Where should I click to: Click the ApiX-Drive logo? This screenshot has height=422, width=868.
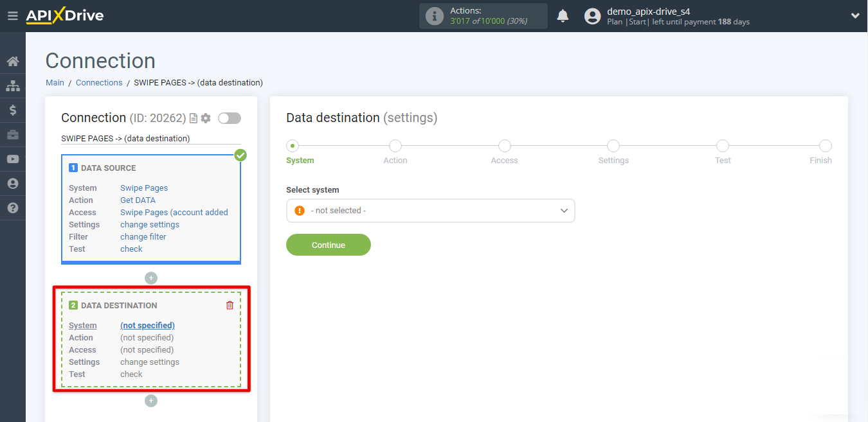64,16
